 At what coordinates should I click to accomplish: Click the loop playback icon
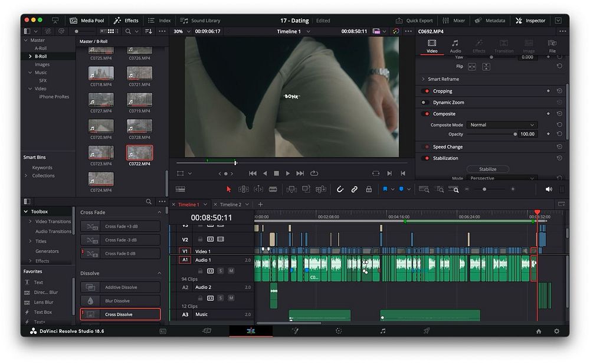(x=314, y=173)
